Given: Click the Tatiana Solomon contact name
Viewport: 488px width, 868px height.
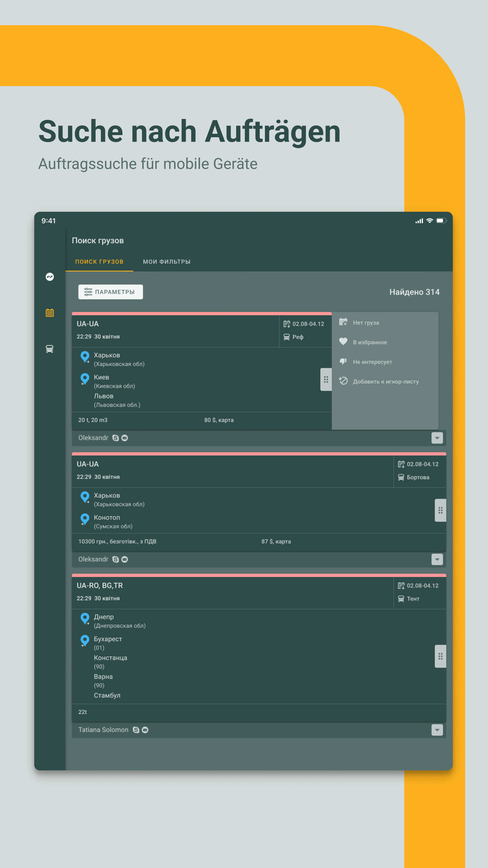Looking at the screenshot, I should pos(103,730).
